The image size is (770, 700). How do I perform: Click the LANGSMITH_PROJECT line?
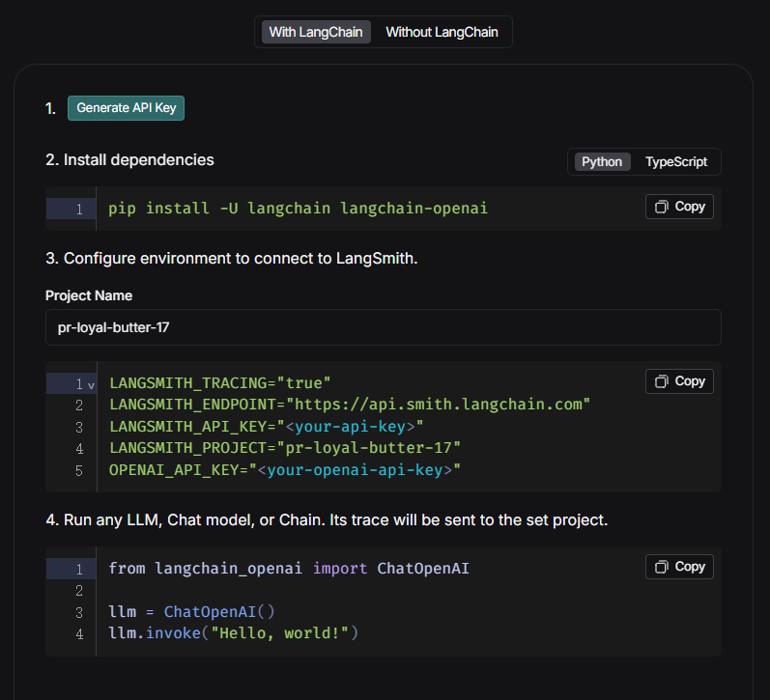click(x=285, y=448)
